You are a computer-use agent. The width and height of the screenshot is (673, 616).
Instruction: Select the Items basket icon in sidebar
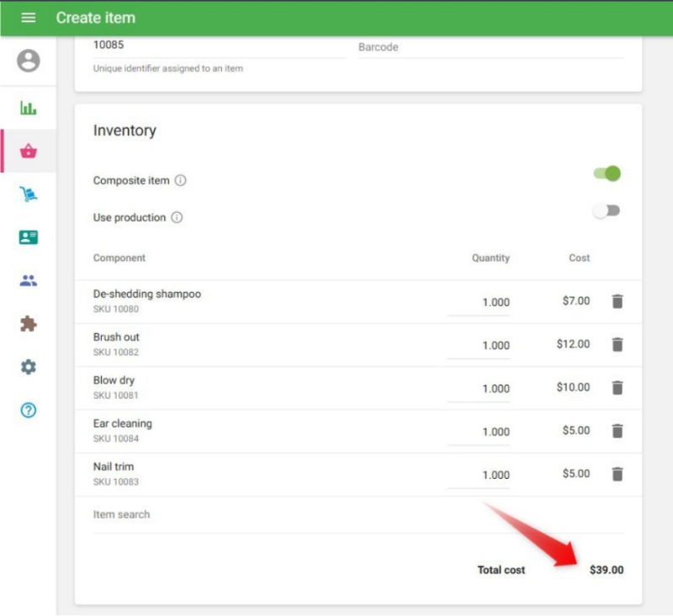click(x=29, y=151)
